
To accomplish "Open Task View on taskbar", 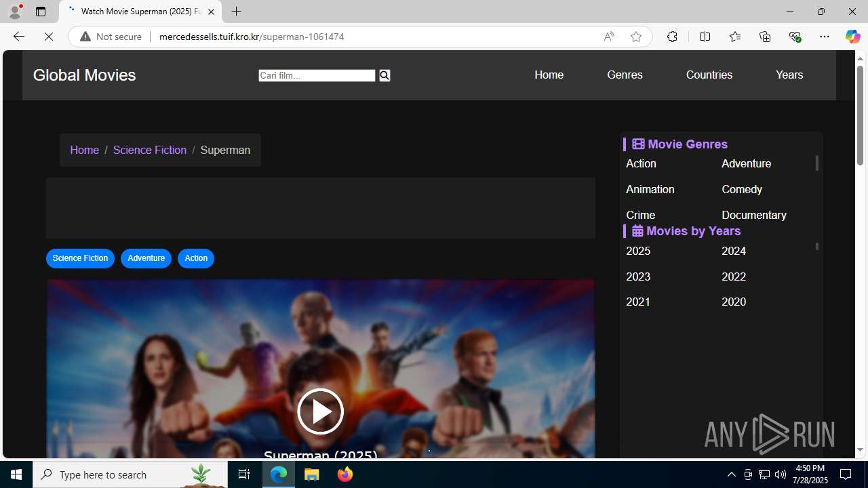I will click(244, 474).
